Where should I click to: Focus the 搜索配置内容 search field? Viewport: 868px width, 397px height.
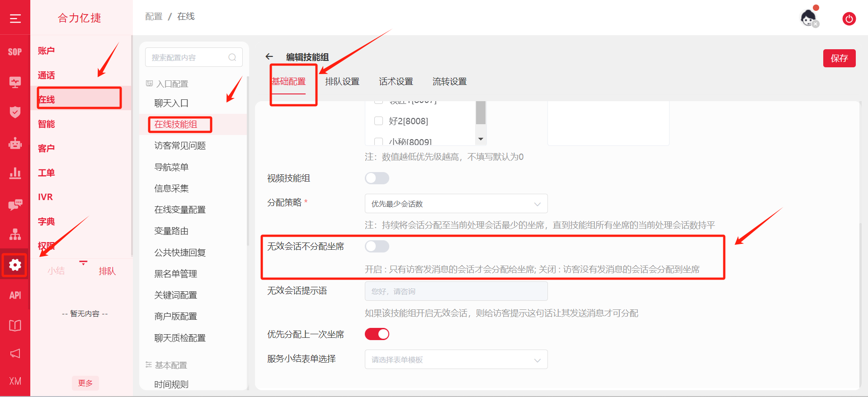194,57
